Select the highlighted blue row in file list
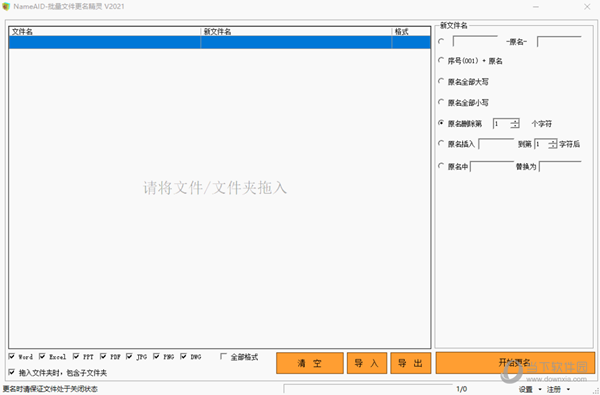 click(x=220, y=42)
